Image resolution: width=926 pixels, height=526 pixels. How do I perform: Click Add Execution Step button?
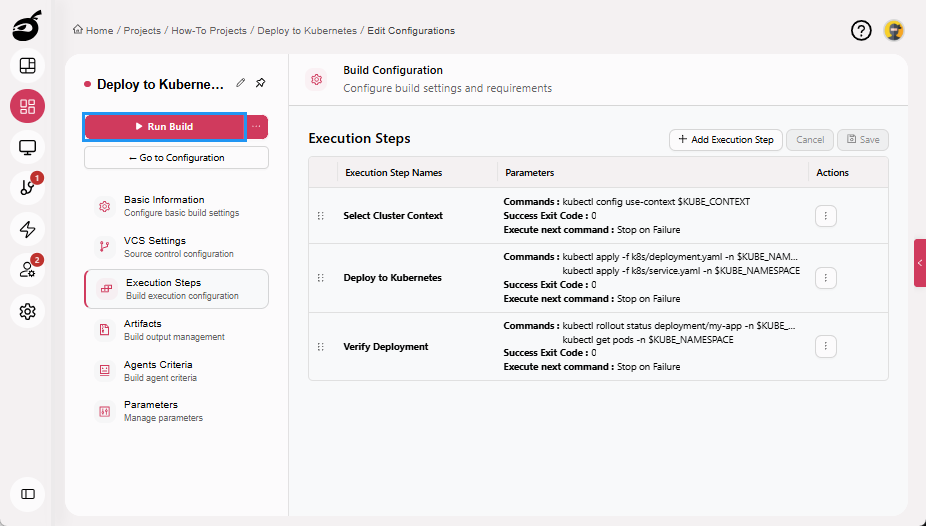pyautogui.click(x=725, y=140)
